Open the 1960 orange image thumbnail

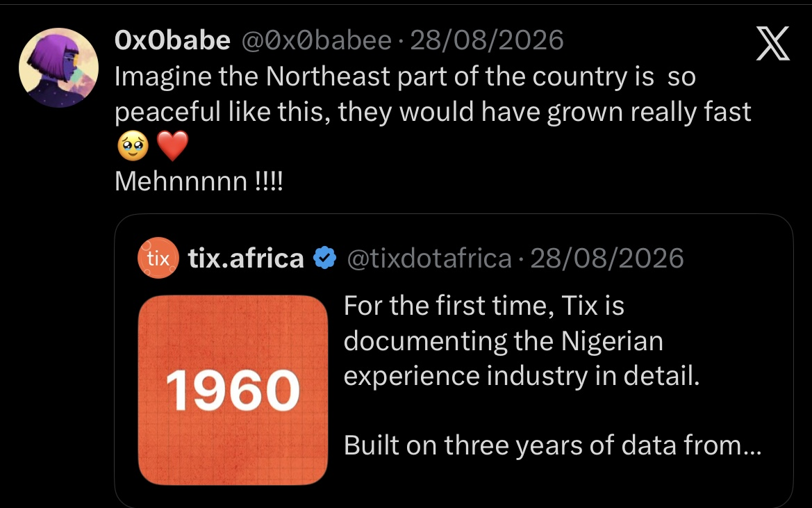(233, 390)
